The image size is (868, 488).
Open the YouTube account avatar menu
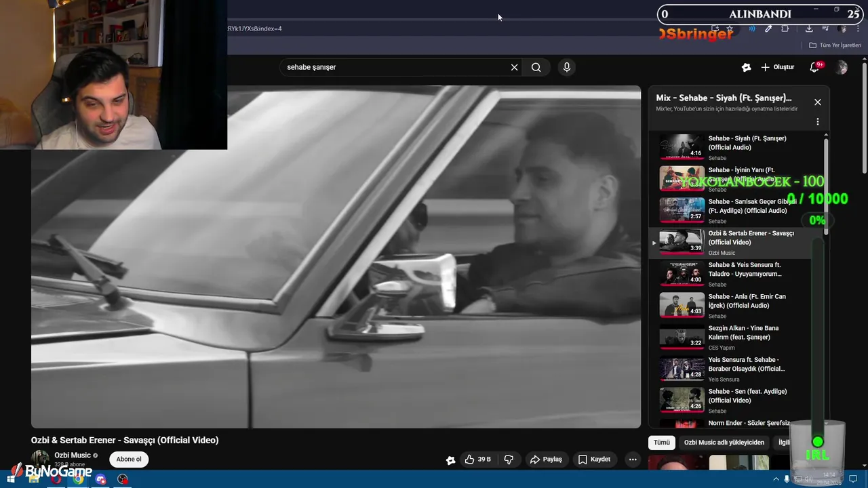(x=842, y=67)
